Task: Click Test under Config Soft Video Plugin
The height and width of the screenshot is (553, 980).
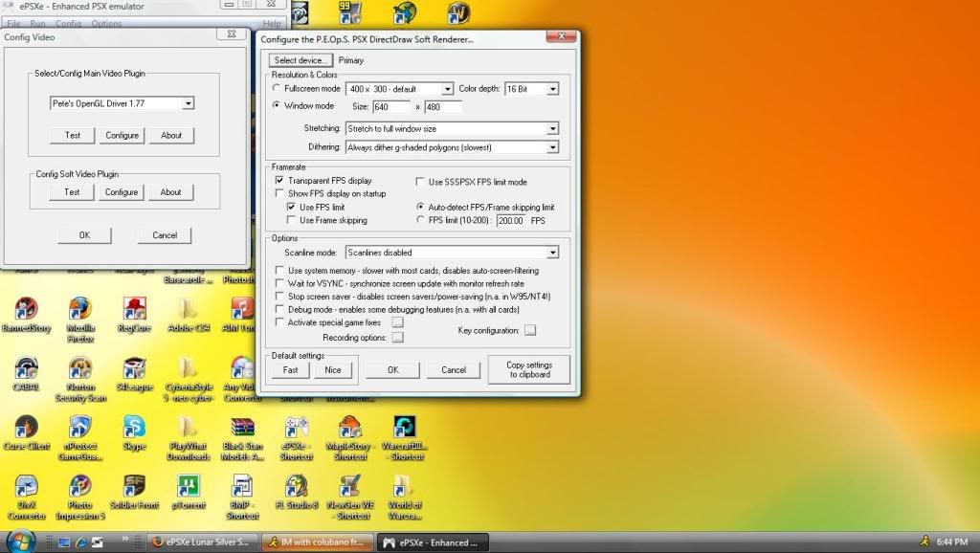Action: (72, 192)
